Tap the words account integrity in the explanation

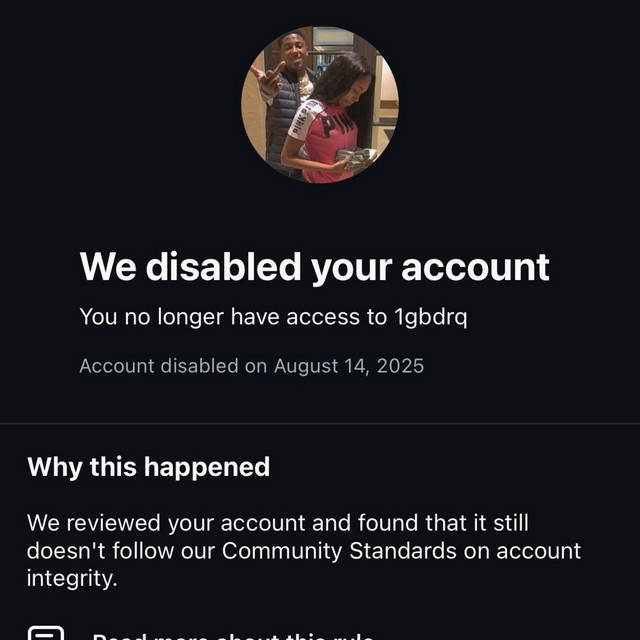point(304,564)
